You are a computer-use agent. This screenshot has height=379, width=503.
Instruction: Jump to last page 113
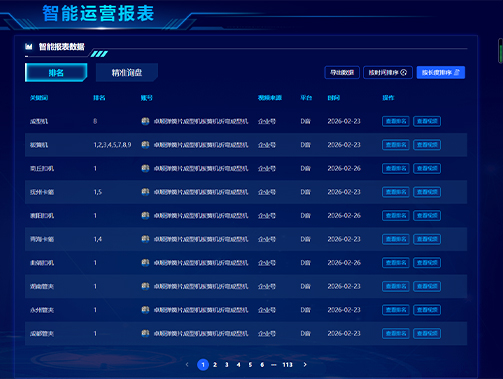point(287,365)
